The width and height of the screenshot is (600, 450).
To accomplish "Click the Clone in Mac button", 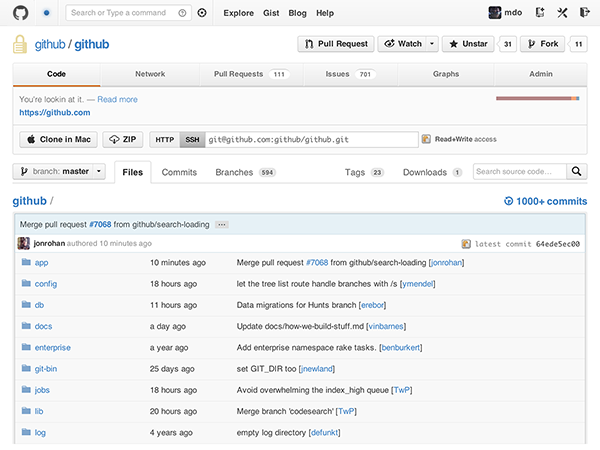I will click(59, 140).
